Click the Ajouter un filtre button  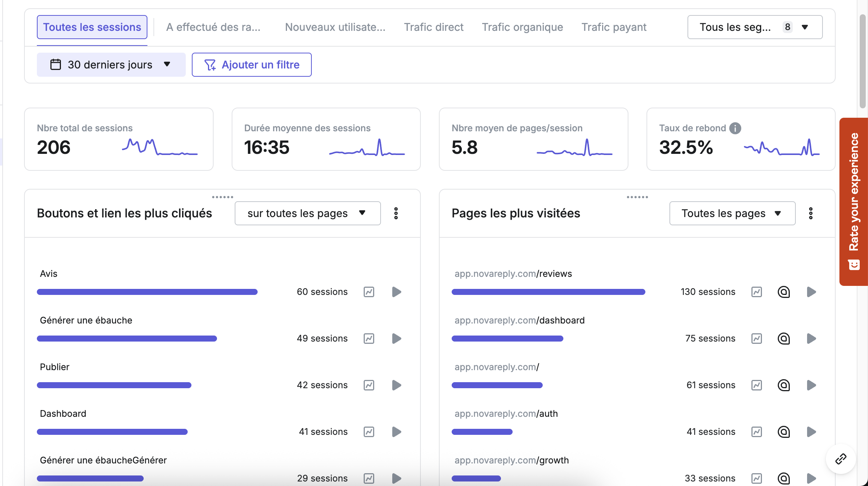coord(251,64)
